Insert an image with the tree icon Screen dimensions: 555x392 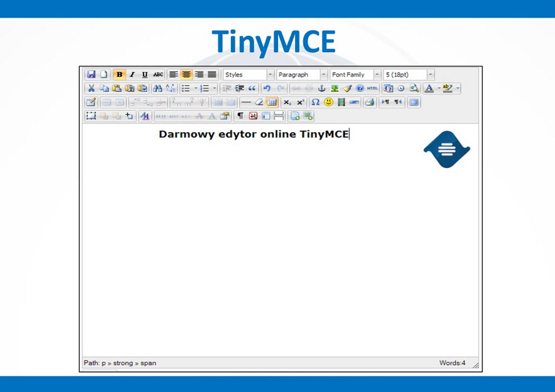(334, 88)
